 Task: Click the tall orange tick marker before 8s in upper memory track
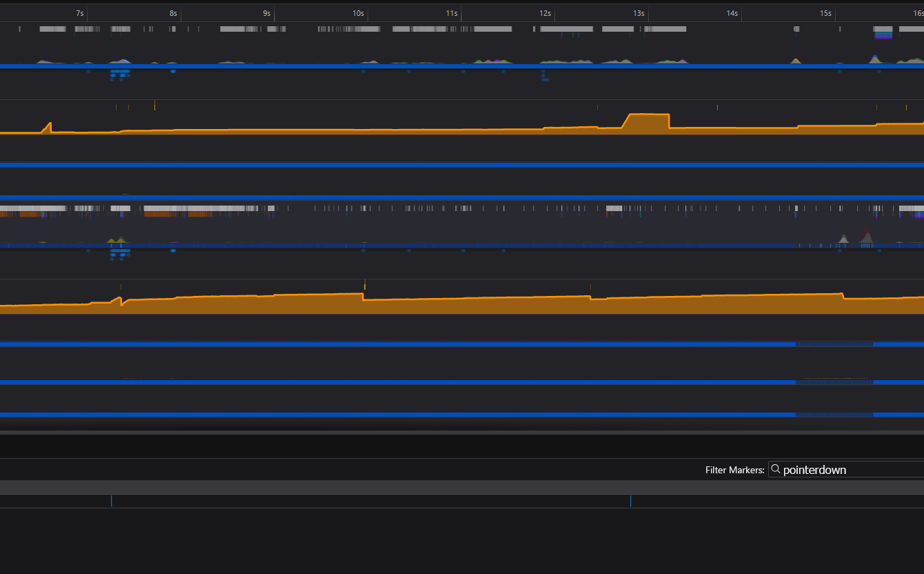point(154,105)
